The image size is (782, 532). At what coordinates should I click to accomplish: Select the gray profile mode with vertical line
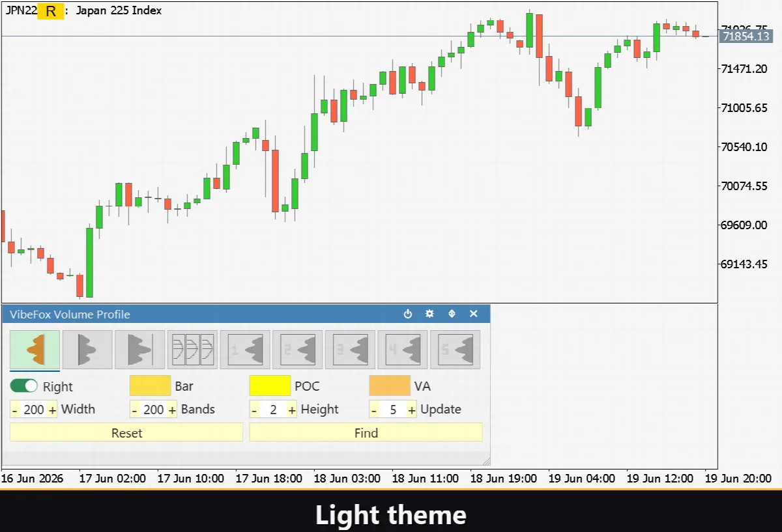(140, 350)
